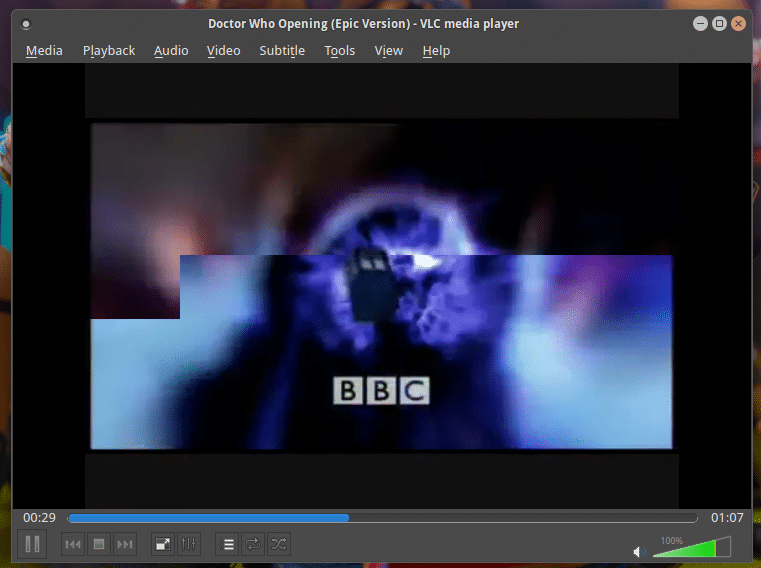Open the View menu
The height and width of the screenshot is (568, 761).
(x=388, y=50)
